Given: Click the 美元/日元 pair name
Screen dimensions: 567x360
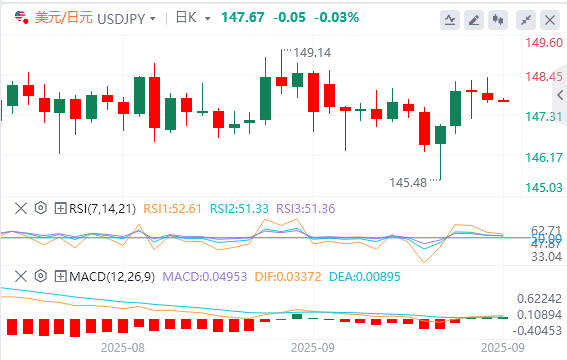Looking at the screenshot, I should click(64, 18).
